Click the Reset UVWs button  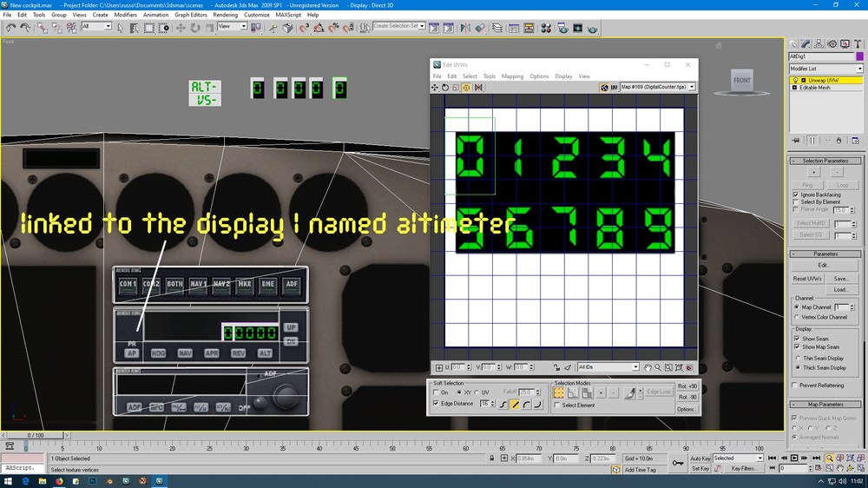(807, 279)
